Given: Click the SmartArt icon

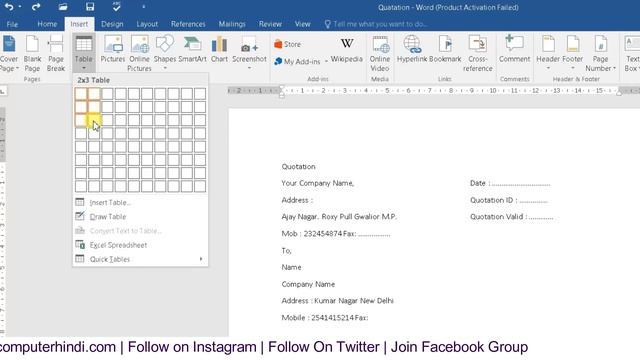Looking at the screenshot, I should tap(192, 49).
